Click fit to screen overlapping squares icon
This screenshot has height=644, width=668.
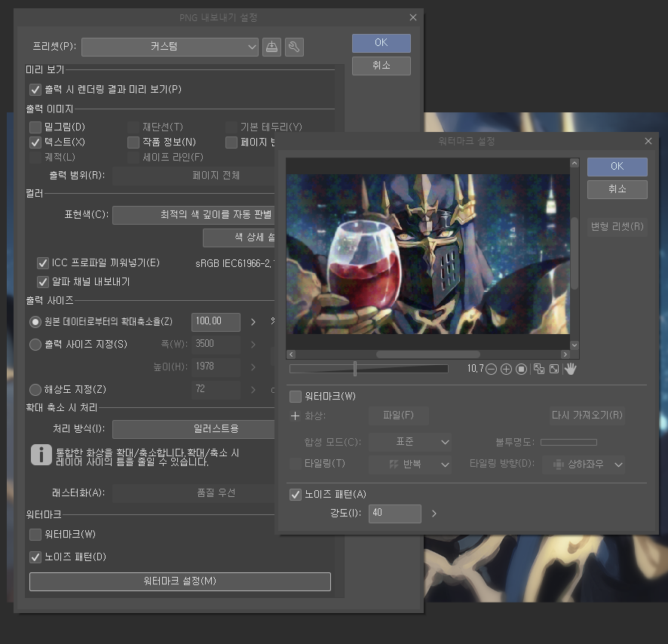tap(539, 369)
